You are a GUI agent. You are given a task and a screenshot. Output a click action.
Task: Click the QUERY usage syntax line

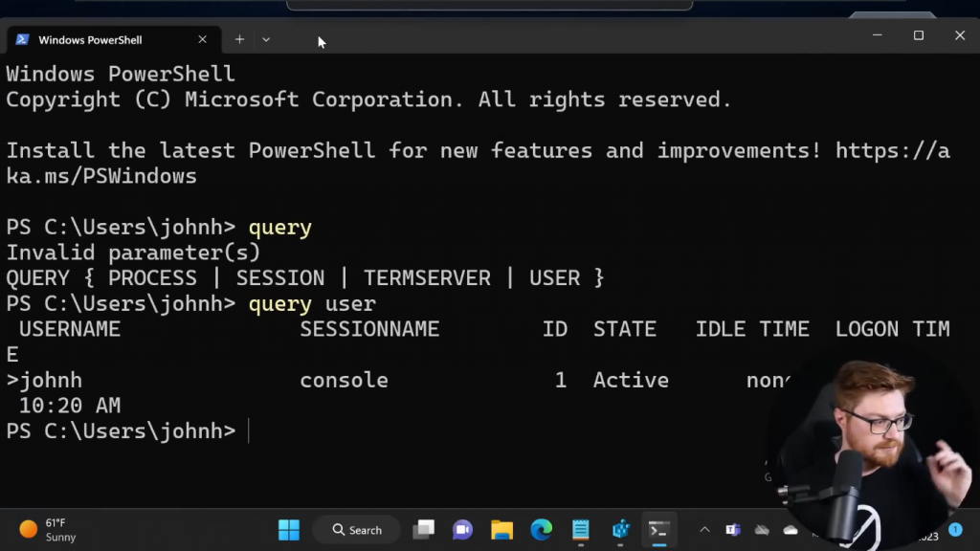[305, 278]
